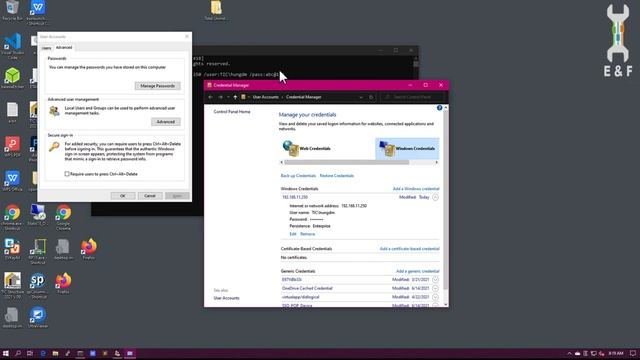
Task: Show hidden system tray icons
Action: pos(569,353)
